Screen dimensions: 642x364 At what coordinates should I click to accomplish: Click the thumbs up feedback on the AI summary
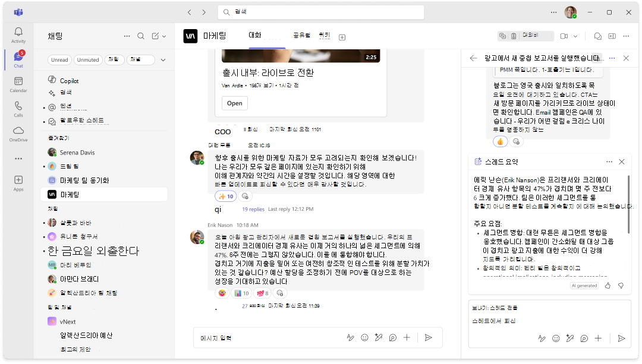[608, 286]
